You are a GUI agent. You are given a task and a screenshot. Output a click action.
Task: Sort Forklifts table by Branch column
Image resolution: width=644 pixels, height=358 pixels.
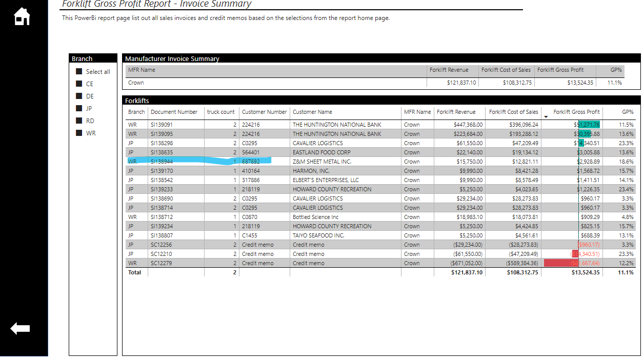[136, 112]
